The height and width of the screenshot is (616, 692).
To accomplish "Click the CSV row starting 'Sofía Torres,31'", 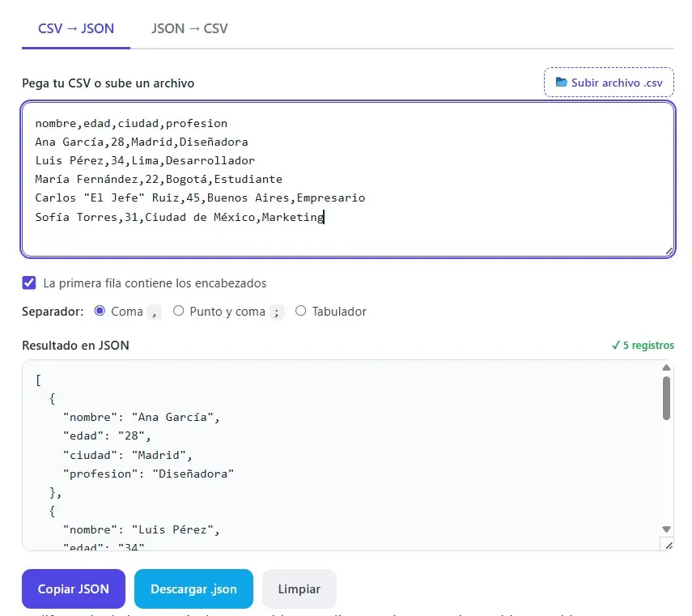I will point(180,217).
